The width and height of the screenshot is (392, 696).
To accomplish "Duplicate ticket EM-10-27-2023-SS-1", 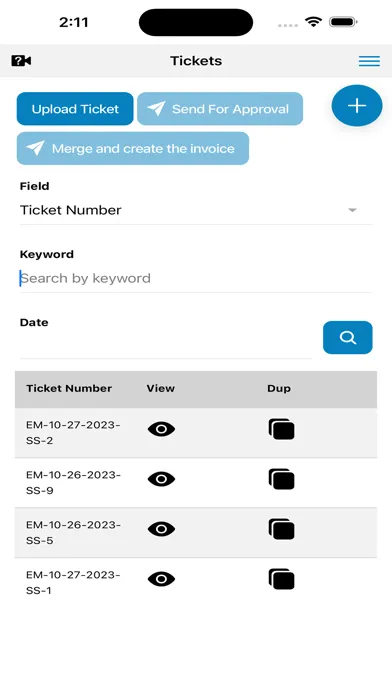I will click(281, 579).
